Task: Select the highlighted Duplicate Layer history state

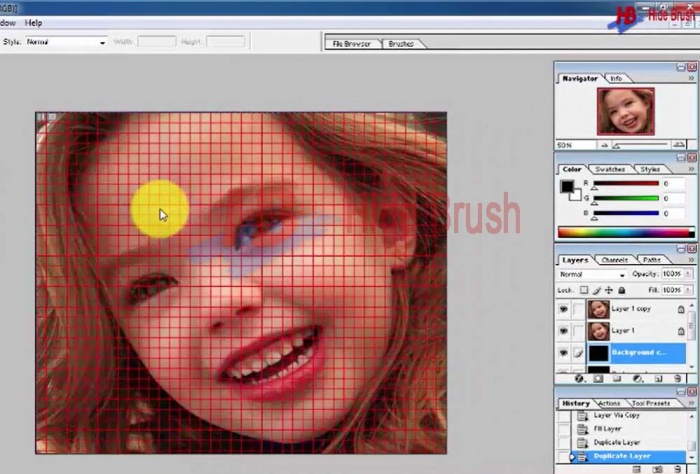Action: [x=622, y=456]
